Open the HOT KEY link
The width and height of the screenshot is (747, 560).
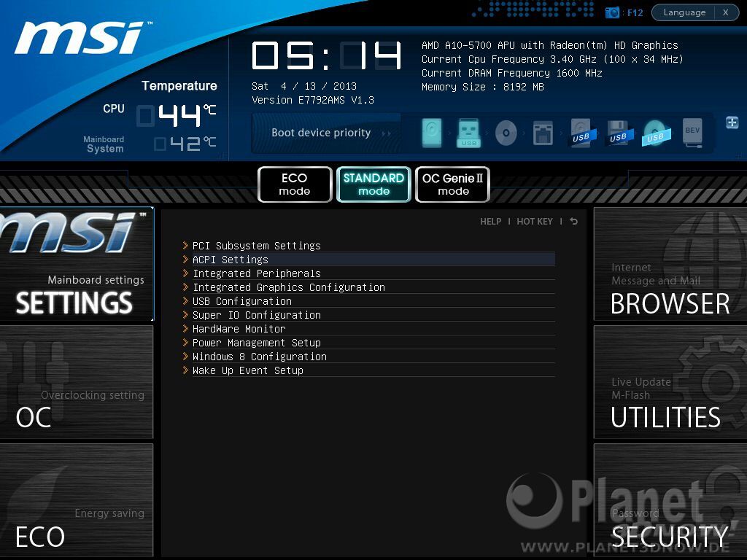(x=535, y=222)
